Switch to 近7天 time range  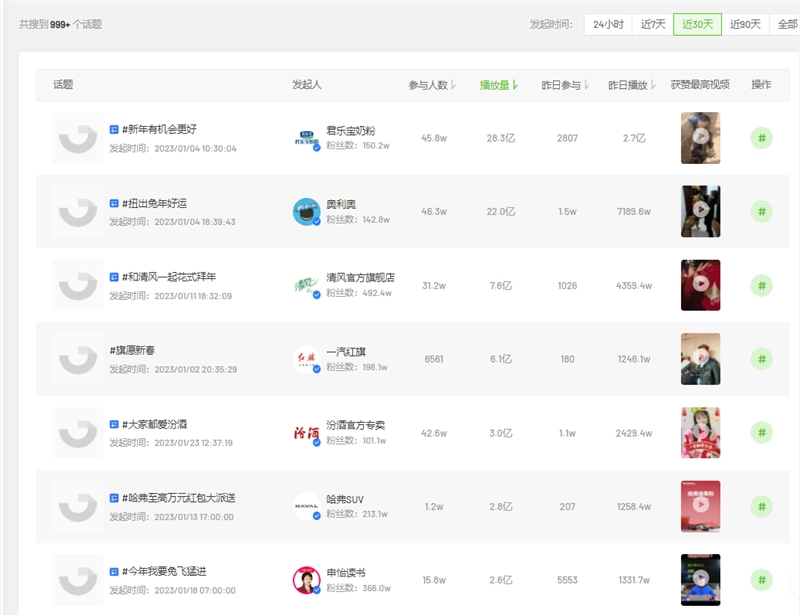653,24
